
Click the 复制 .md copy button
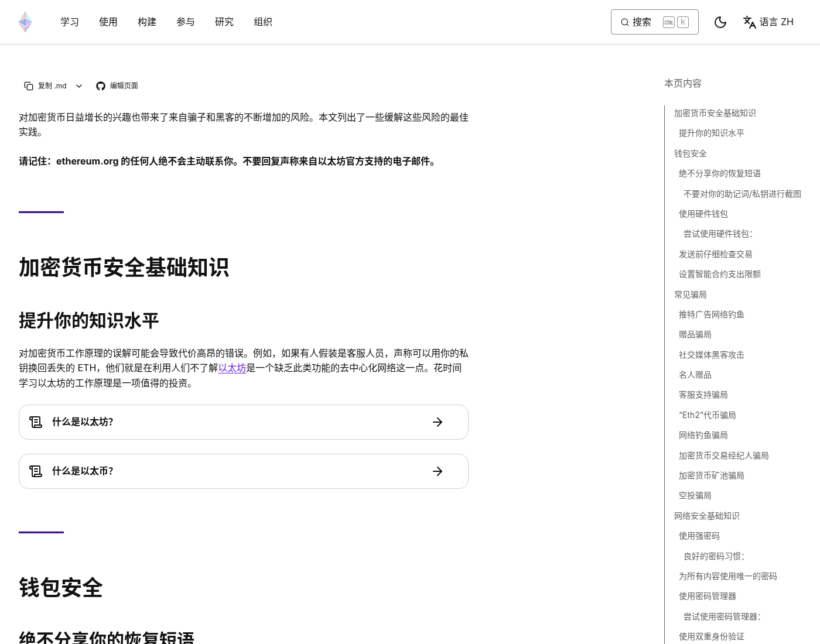click(x=45, y=86)
